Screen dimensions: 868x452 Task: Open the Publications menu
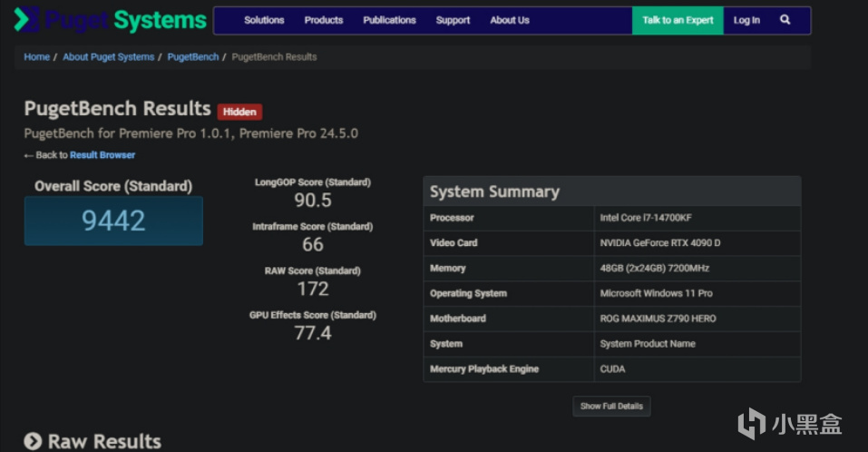pos(389,20)
